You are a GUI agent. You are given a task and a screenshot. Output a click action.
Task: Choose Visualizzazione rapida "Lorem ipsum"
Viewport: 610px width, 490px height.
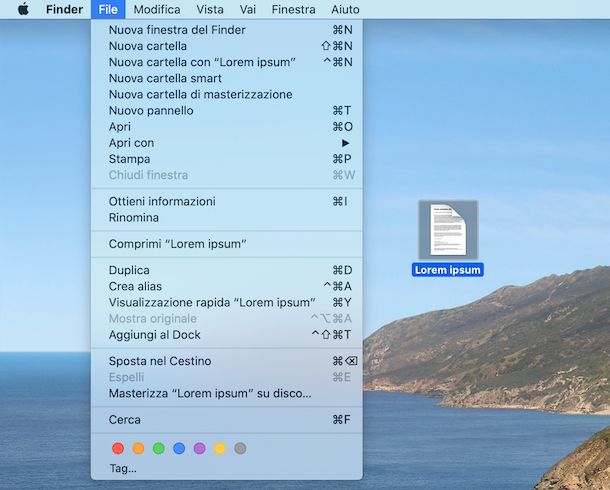(x=227, y=303)
